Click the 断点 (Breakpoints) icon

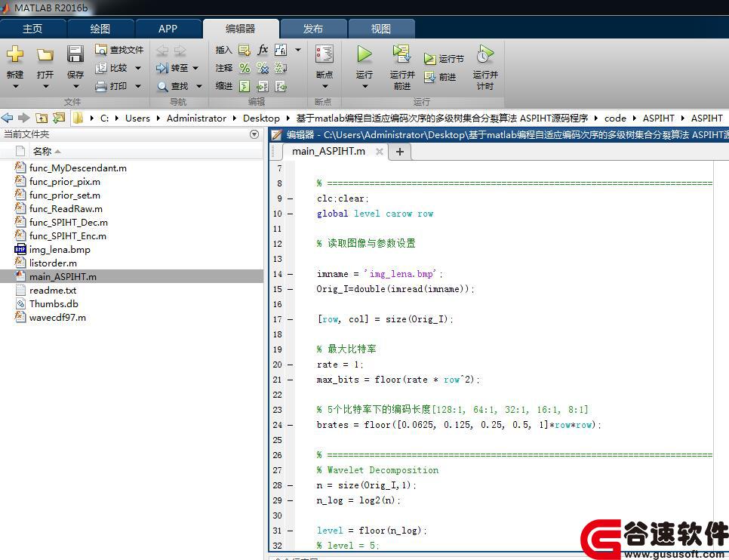point(324,54)
